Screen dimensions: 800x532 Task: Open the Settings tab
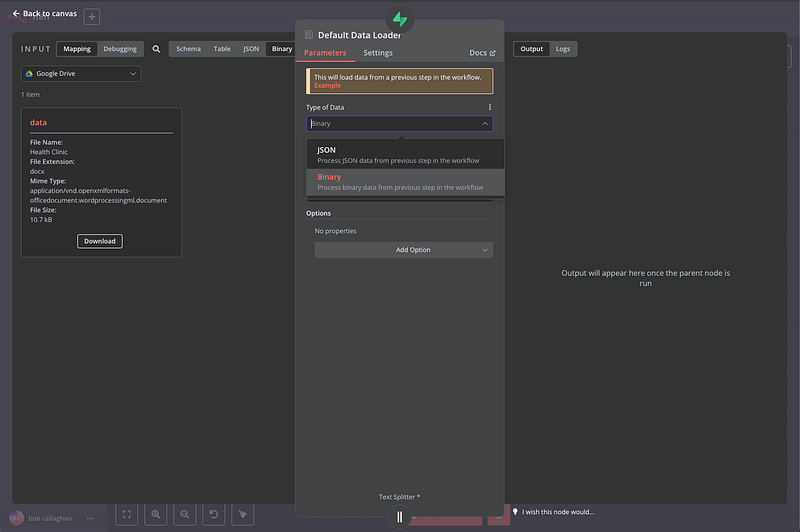378,52
